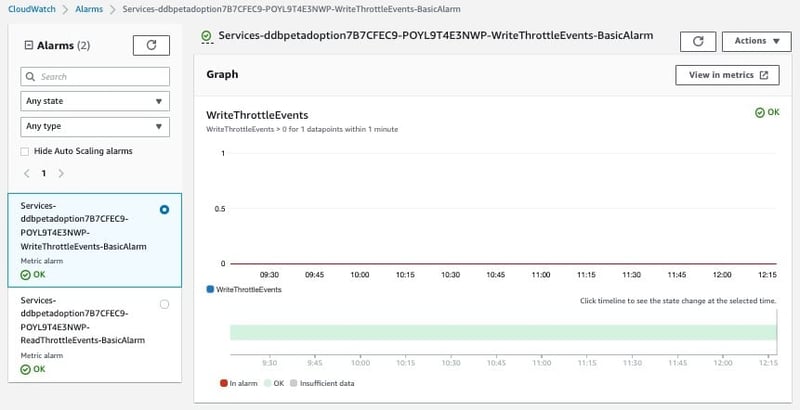Click green OK status icon beside alarm title
The image size is (800, 410).
pos(206,36)
